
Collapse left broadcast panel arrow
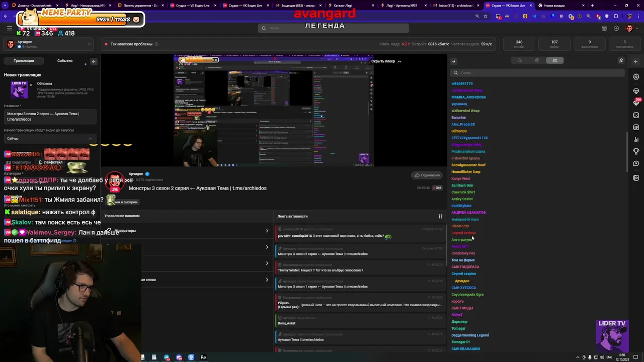click(94, 61)
